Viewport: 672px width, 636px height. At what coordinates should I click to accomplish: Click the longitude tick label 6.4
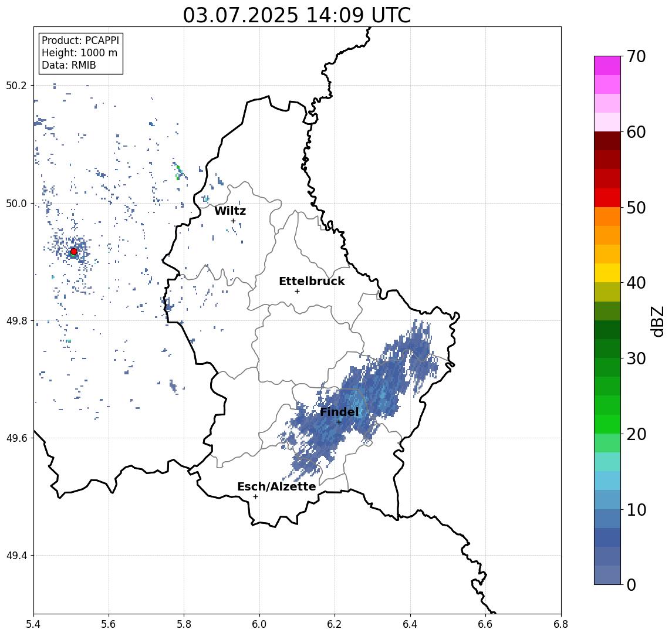click(x=410, y=624)
